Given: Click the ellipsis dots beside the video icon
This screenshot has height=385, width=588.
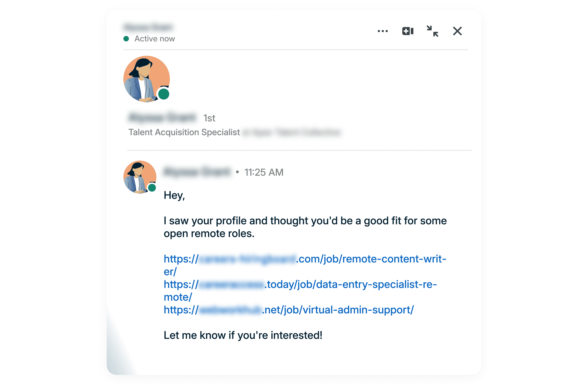Looking at the screenshot, I should (382, 31).
